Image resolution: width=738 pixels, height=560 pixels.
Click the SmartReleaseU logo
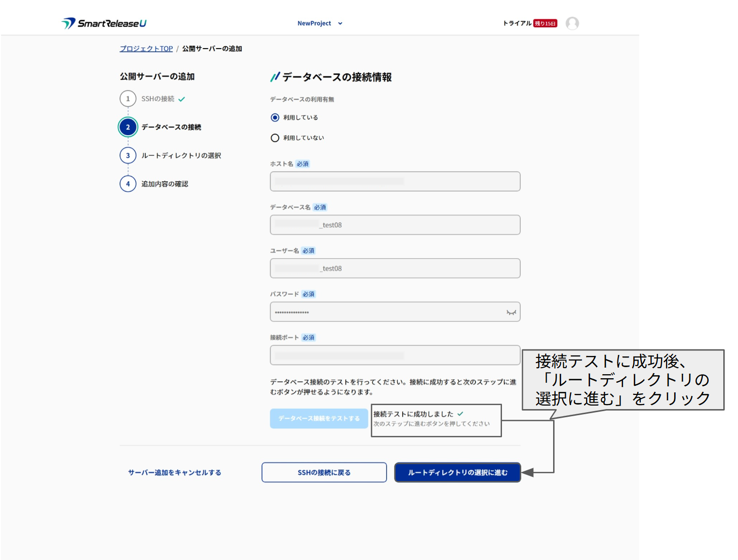pos(104,23)
